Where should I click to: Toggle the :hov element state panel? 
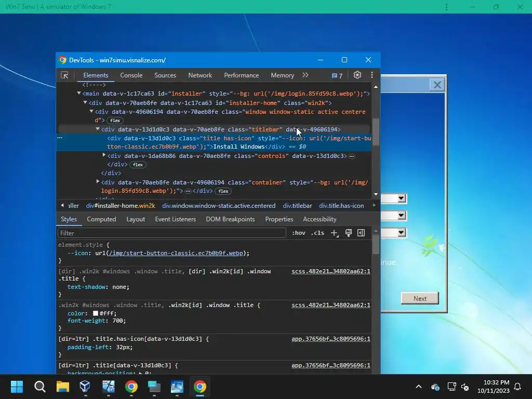pyautogui.click(x=299, y=233)
